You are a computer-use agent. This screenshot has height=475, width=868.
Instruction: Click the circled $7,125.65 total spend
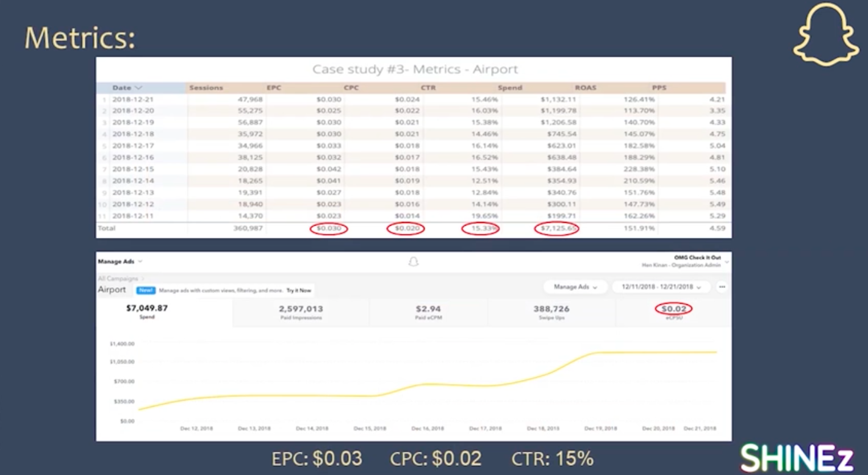tap(557, 229)
